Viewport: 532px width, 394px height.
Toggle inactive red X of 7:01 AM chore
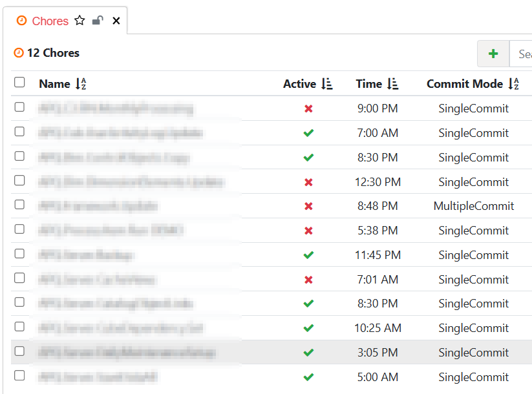[308, 280]
